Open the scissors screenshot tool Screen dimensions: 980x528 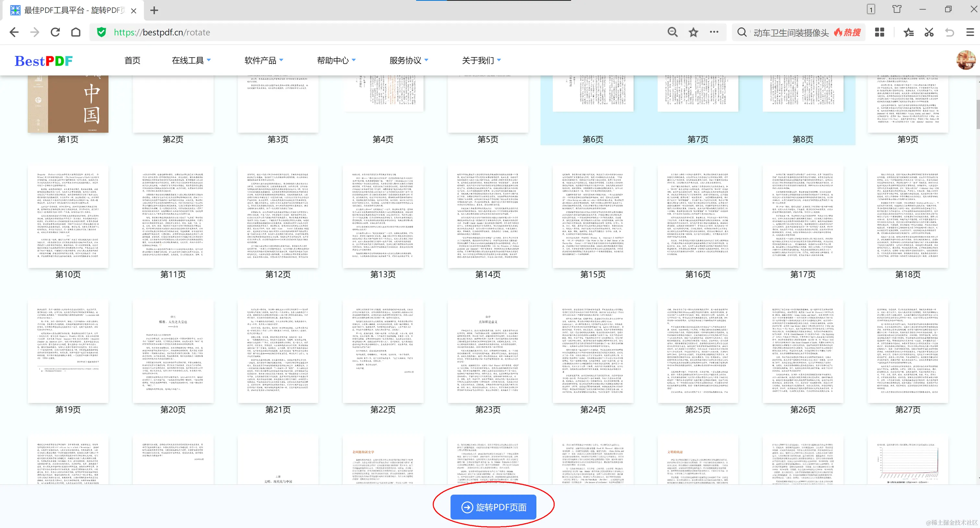coord(929,32)
